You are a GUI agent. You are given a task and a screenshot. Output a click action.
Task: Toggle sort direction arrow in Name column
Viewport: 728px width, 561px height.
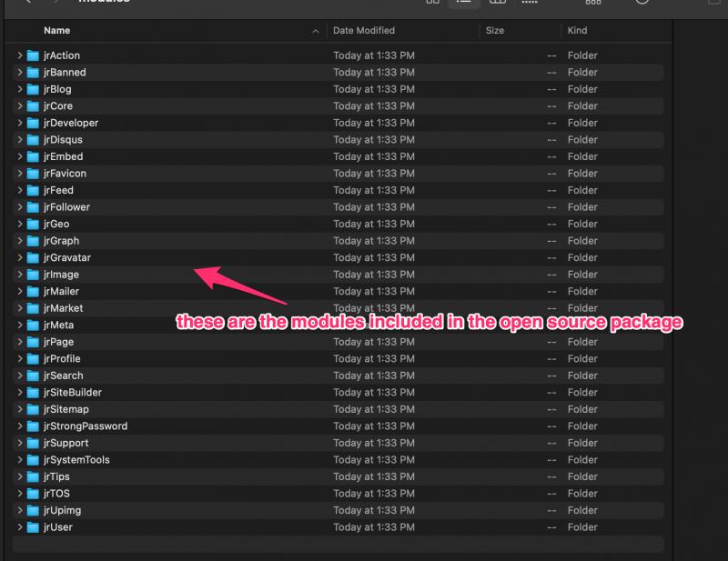[x=316, y=31]
